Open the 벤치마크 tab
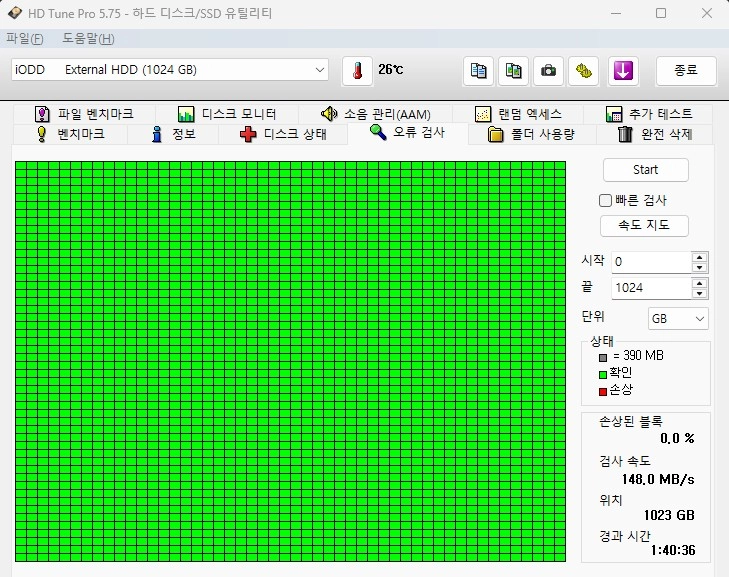This screenshot has height=577, width=729. pos(71,134)
